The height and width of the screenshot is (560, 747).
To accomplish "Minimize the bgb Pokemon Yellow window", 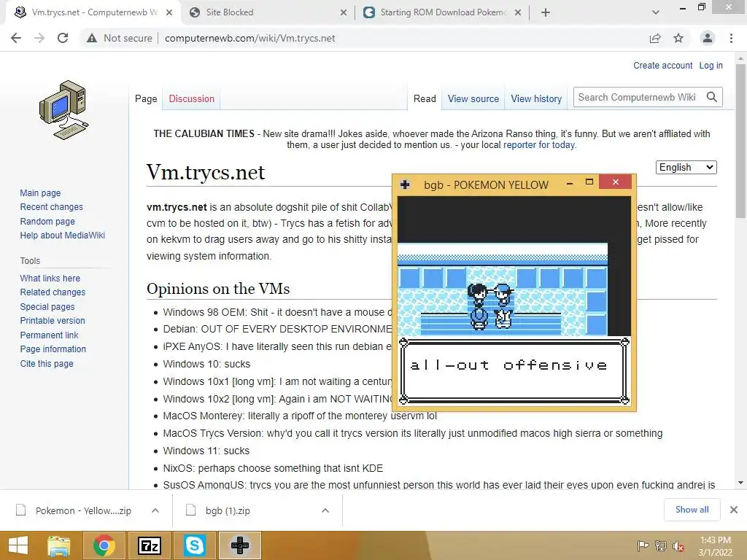I will pos(570,183).
